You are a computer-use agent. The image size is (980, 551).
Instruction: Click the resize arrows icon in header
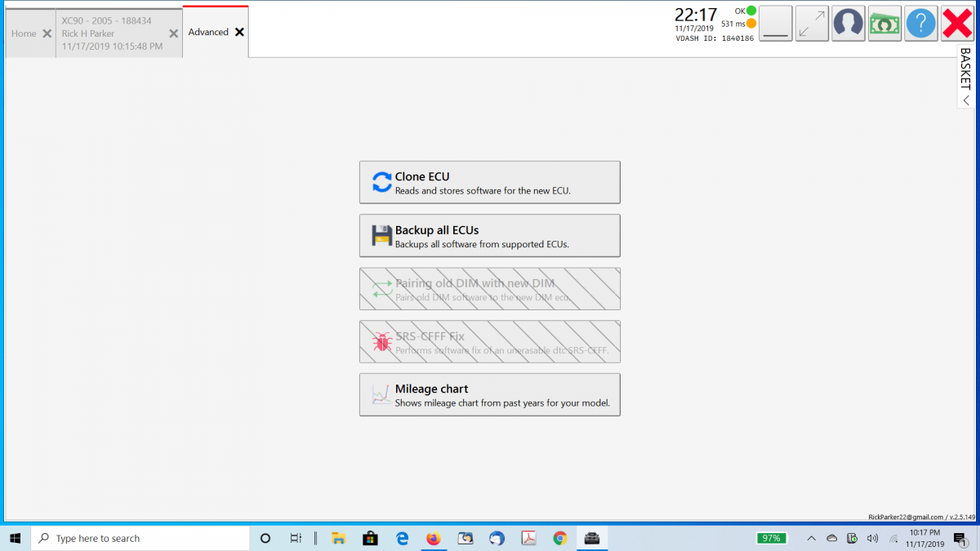coord(812,24)
